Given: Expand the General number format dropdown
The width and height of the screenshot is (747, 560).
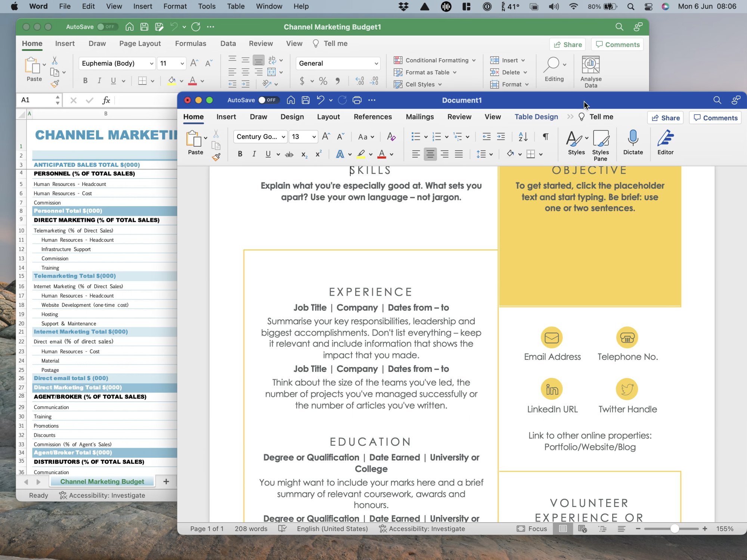Looking at the screenshot, I should (376, 63).
